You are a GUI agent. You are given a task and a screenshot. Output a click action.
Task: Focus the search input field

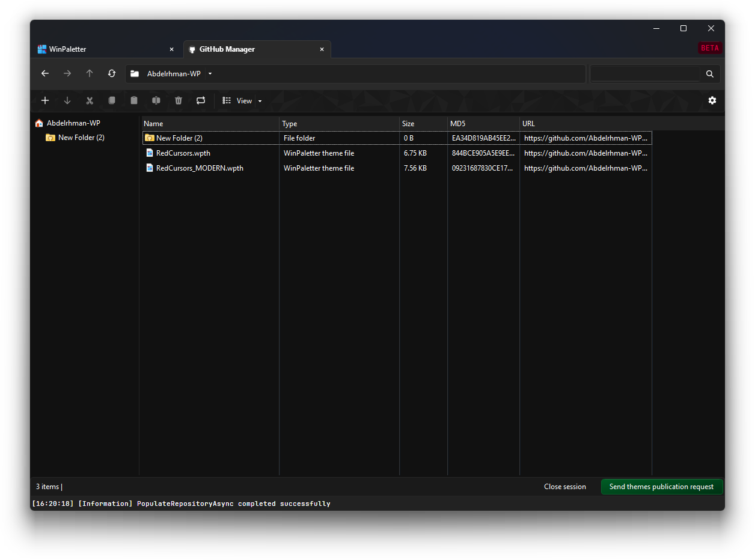(x=644, y=74)
